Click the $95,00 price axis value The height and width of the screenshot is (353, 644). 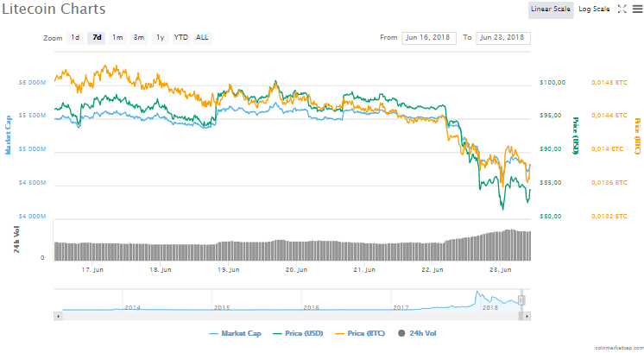click(551, 116)
